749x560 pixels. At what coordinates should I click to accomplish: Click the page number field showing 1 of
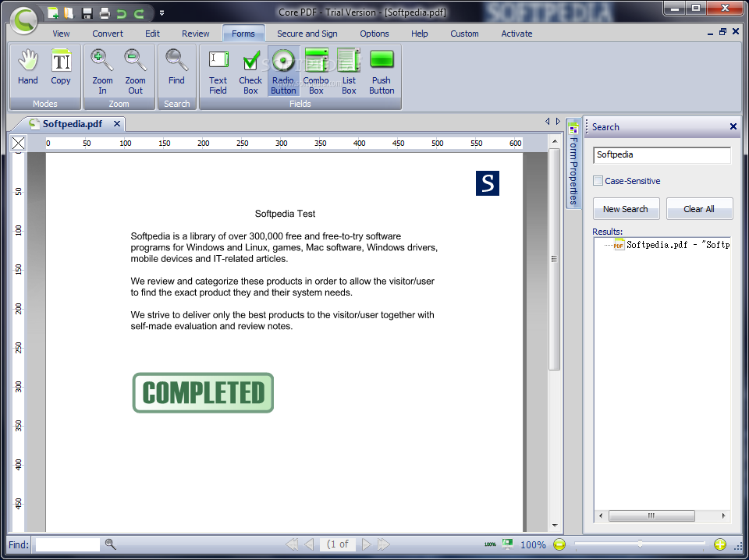point(338,544)
